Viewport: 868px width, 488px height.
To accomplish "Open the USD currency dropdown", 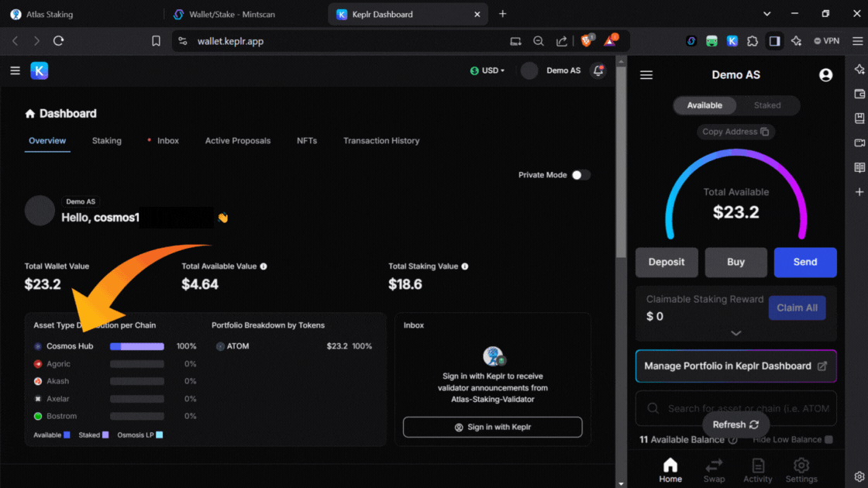I will (x=487, y=70).
